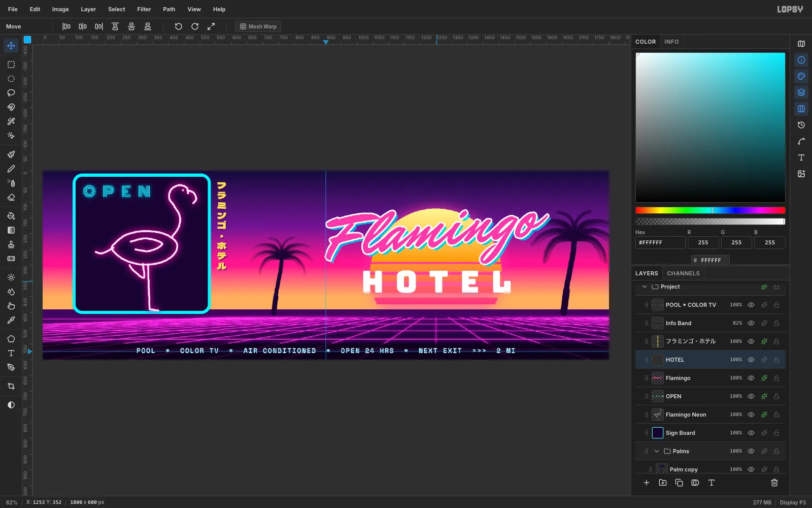Select the Flamingo Neon layer row
Screen dimensions: 812x508
click(710, 415)
